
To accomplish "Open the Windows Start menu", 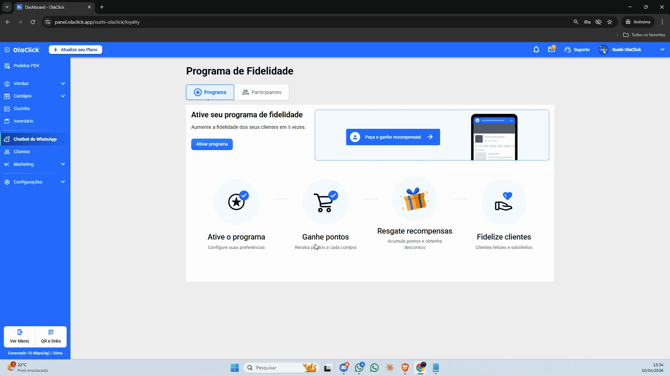I will (235, 367).
